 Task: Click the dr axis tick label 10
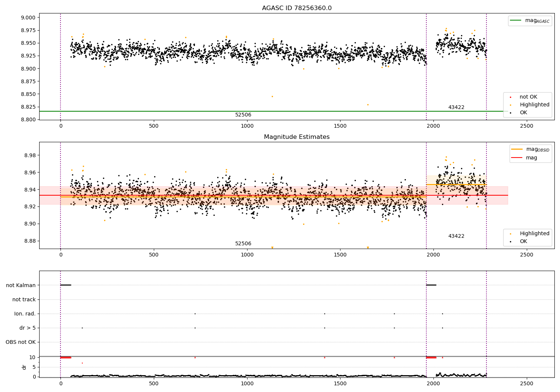pos(32,358)
